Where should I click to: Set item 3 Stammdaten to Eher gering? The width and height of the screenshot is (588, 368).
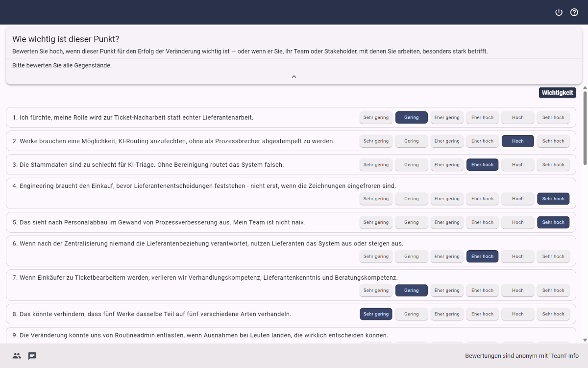click(447, 165)
